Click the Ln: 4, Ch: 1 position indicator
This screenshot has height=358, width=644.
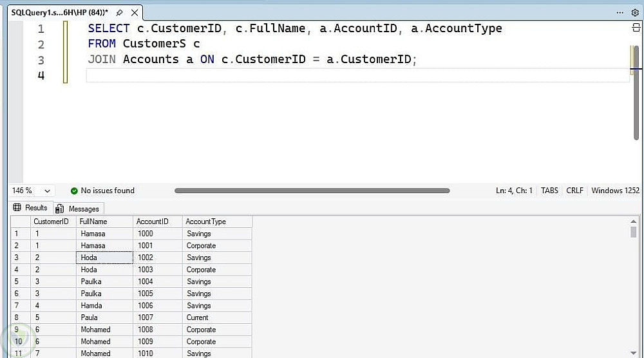[514, 191]
